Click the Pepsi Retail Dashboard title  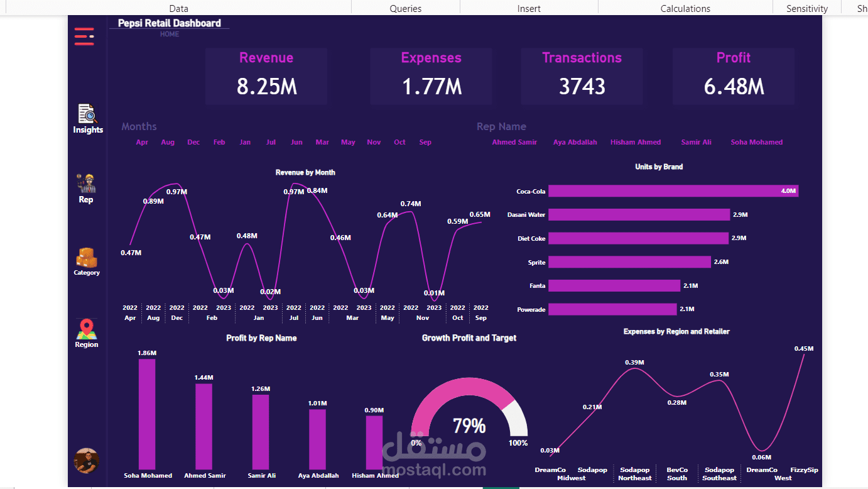(x=170, y=23)
